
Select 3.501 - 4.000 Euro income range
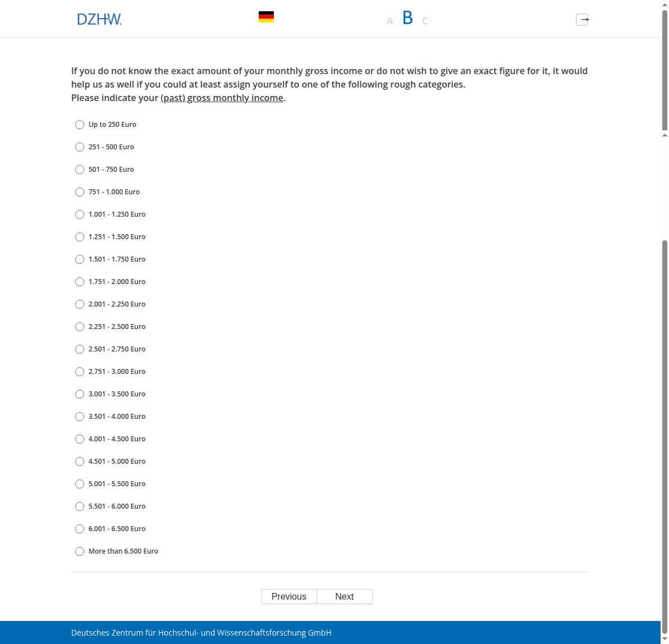tap(80, 417)
